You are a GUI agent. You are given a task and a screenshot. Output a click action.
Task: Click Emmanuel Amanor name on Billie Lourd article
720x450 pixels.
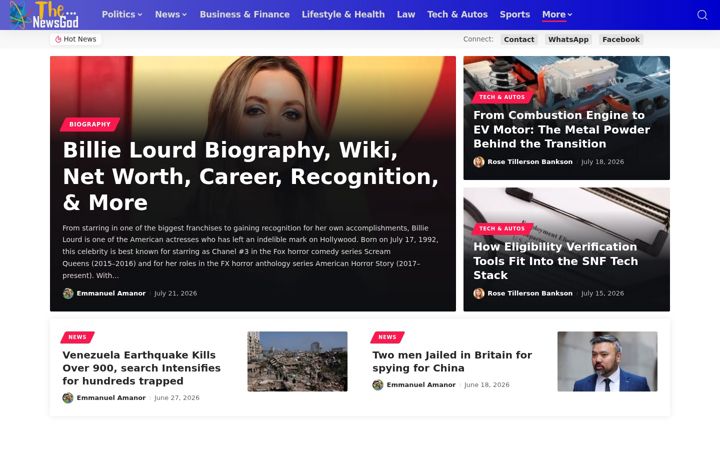111,293
